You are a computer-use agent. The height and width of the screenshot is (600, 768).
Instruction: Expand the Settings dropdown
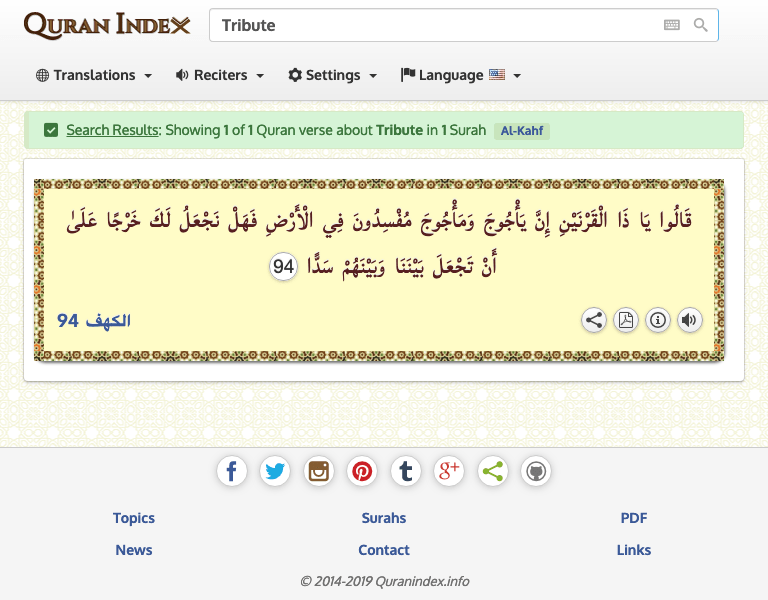[x=332, y=75]
